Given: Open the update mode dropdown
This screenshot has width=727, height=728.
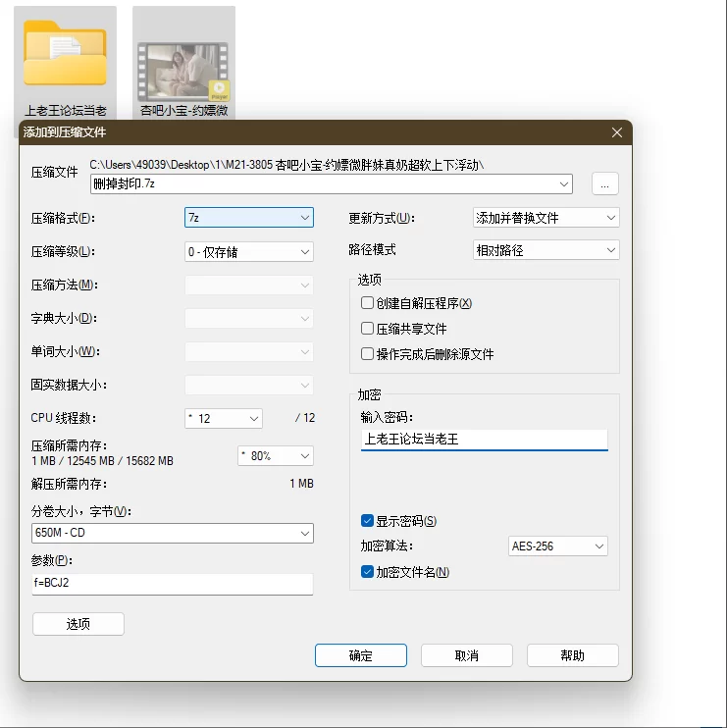Looking at the screenshot, I should tap(545, 217).
